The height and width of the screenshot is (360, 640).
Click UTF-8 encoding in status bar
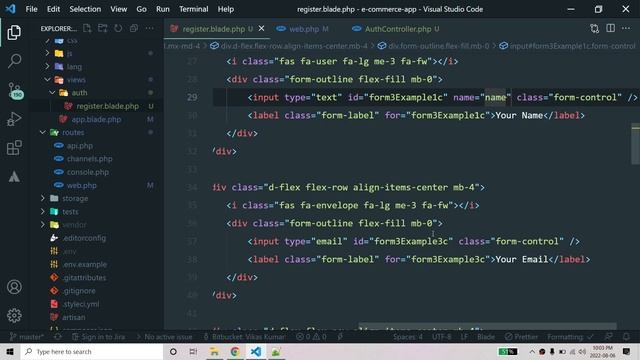coord(442,337)
